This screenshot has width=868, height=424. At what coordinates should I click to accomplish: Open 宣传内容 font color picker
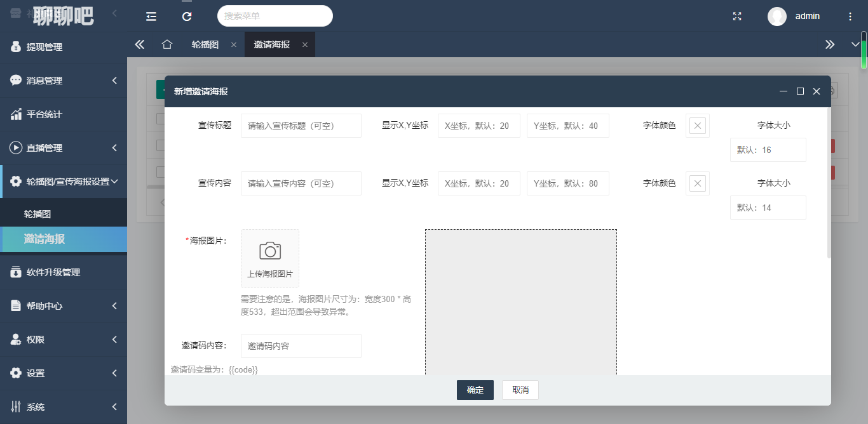click(x=698, y=183)
